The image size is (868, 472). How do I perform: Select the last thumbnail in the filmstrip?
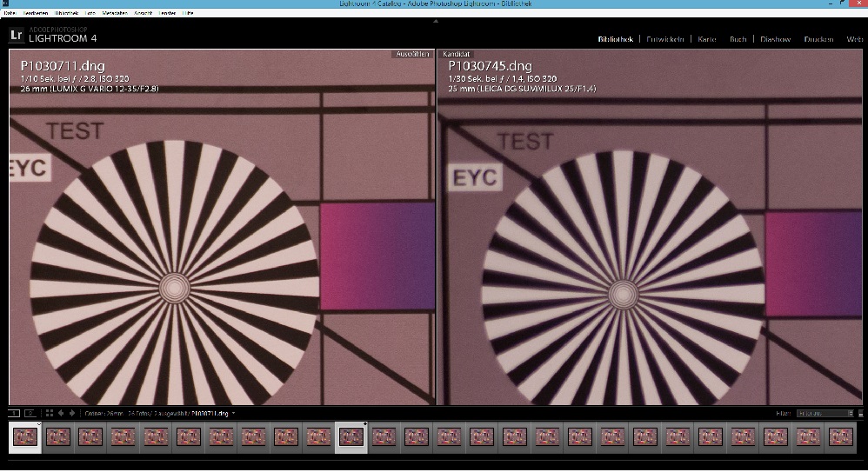coord(840,436)
